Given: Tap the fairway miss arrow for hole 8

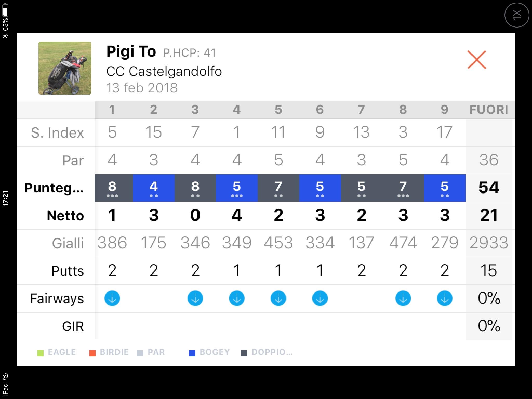Looking at the screenshot, I should (403, 298).
